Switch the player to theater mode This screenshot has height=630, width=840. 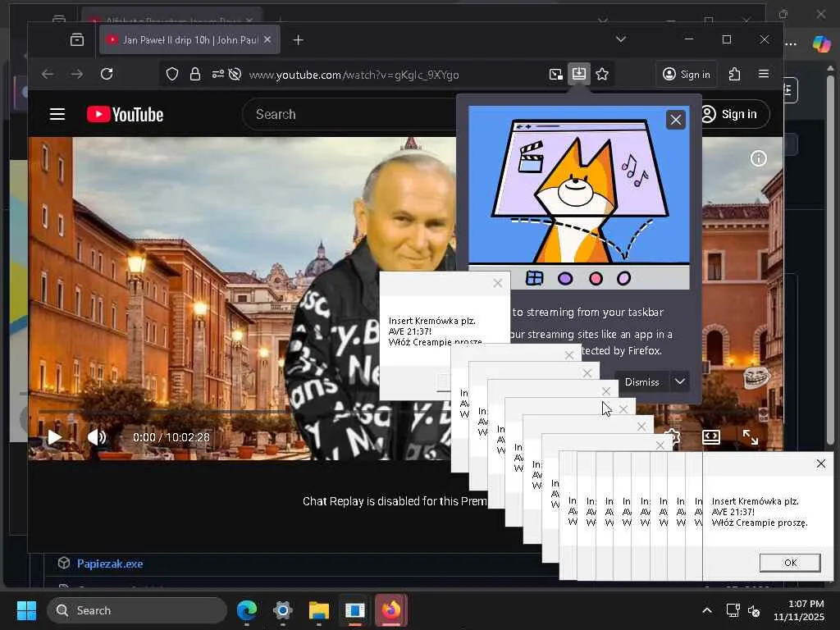(x=711, y=437)
